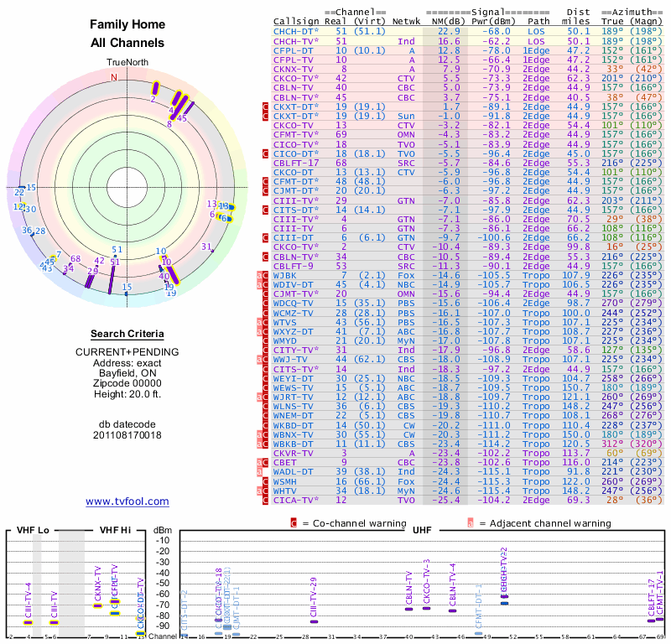Screen dimensions: 671x644
Task: Select the channel 2 bar on the radar plot
Action: pyautogui.click(x=154, y=88)
